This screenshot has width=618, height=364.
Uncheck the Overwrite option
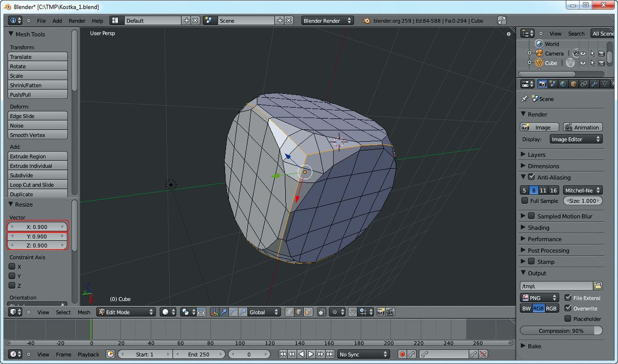pyautogui.click(x=568, y=308)
